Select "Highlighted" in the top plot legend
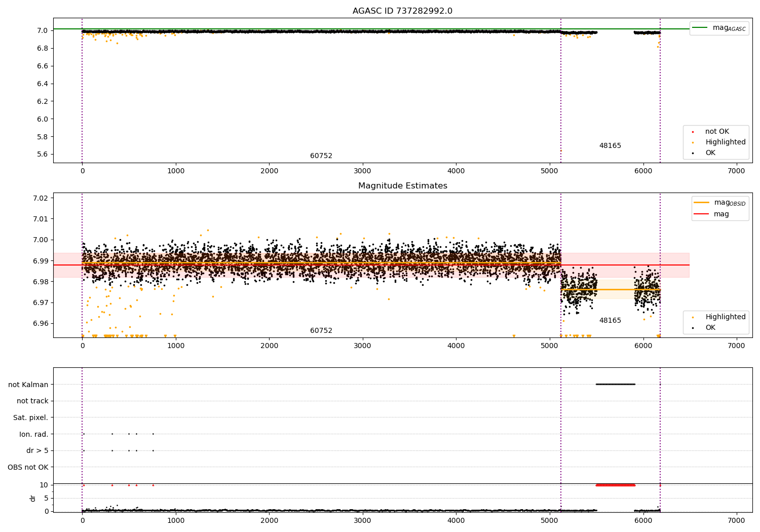Viewport: 760px width, 532px height. (726, 142)
